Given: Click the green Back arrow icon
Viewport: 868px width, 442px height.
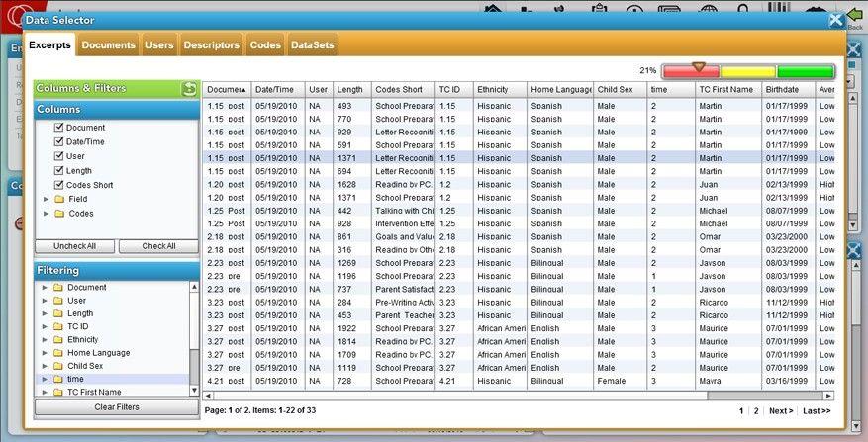Looking at the screenshot, I should point(853,14).
